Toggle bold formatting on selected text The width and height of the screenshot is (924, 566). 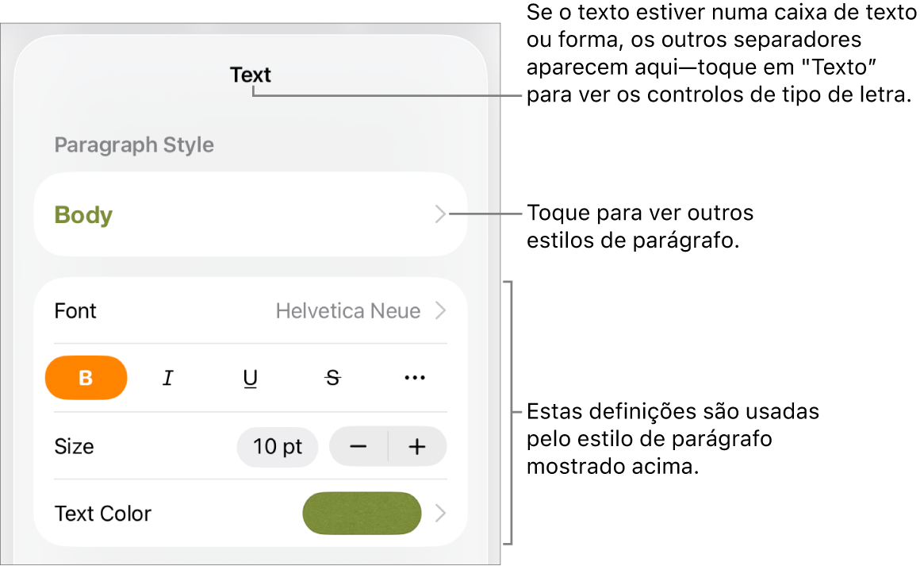click(86, 378)
